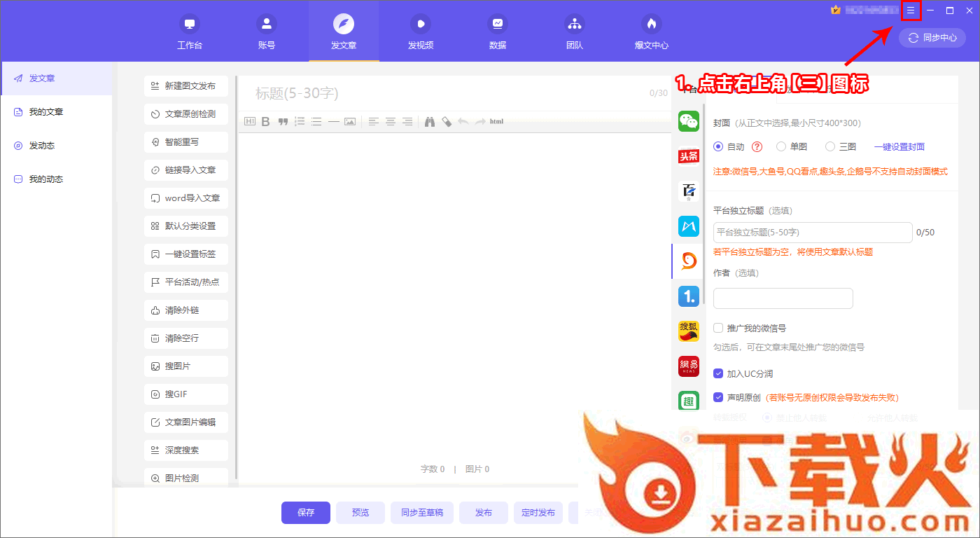Image resolution: width=980 pixels, height=538 pixels.
Task: Open the hamburger menu in title bar
Action: [x=911, y=11]
